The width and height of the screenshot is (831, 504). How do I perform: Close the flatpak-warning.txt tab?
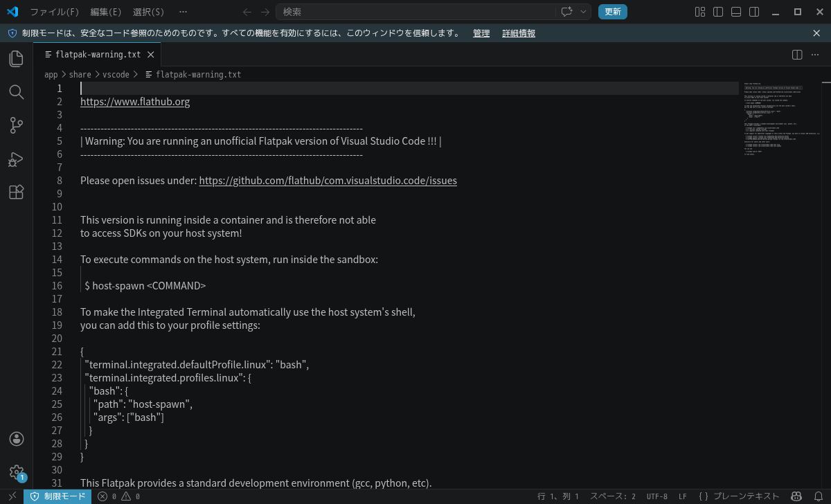[151, 55]
